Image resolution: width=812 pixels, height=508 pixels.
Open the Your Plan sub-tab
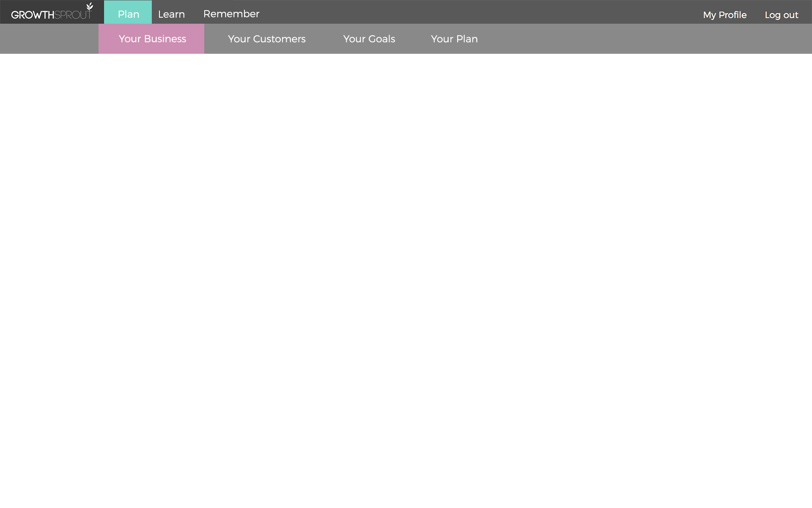click(x=454, y=39)
